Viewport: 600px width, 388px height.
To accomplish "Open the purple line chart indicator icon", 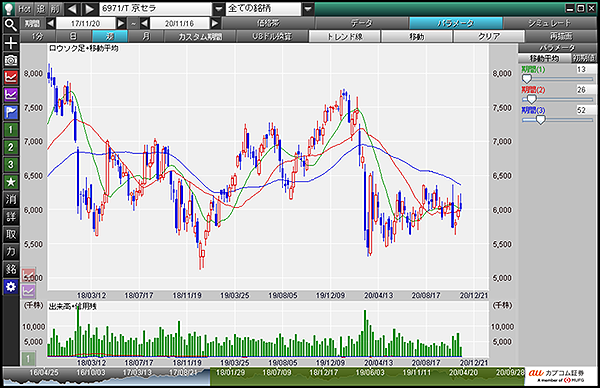I will (x=11, y=95).
